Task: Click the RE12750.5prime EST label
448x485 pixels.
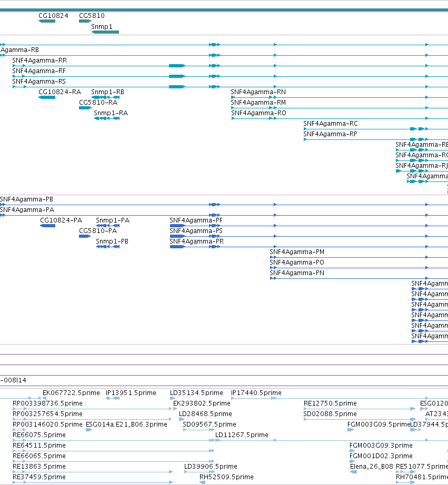Action: click(331, 403)
